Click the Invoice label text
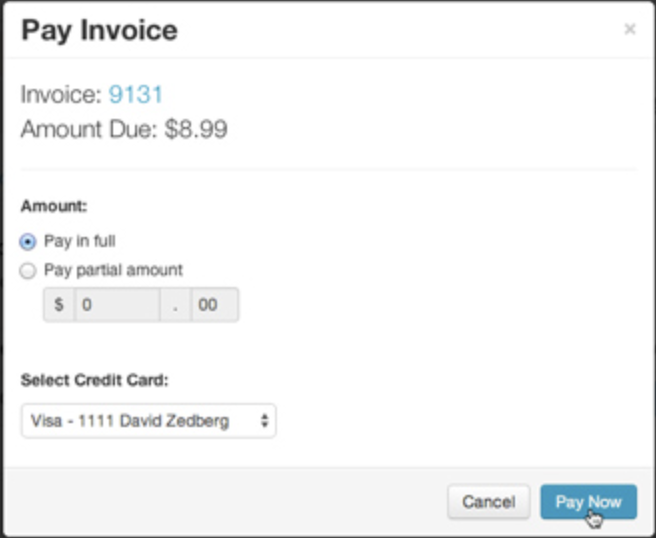 (61, 95)
